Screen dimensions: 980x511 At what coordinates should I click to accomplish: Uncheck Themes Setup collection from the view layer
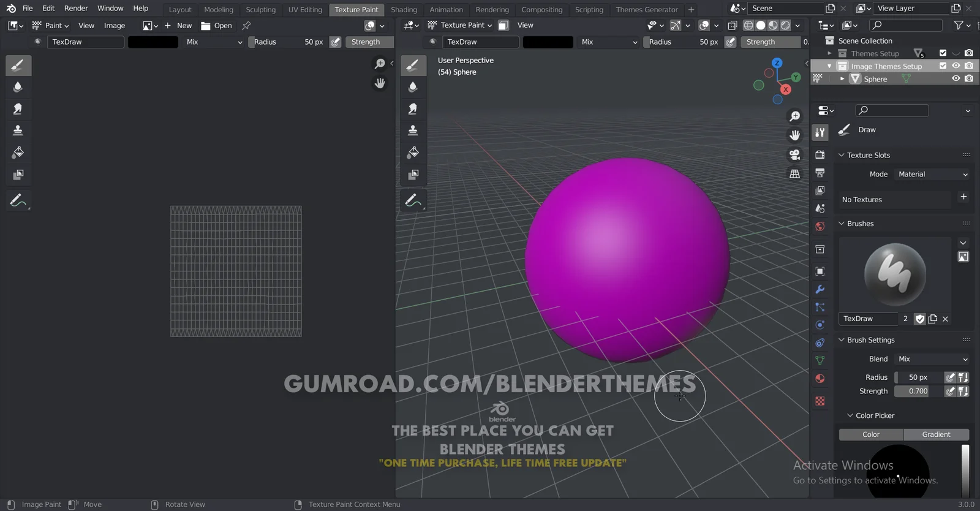tap(943, 53)
